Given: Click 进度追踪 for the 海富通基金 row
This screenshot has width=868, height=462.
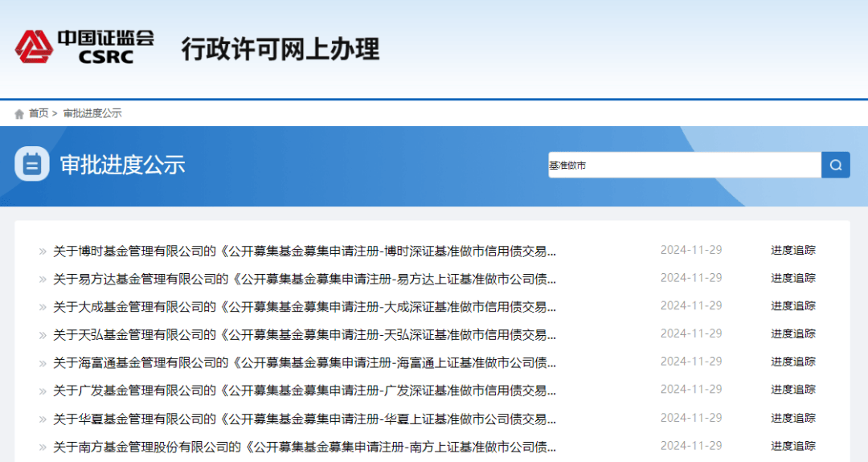Looking at the screenshot, I should tap(793, 362).
